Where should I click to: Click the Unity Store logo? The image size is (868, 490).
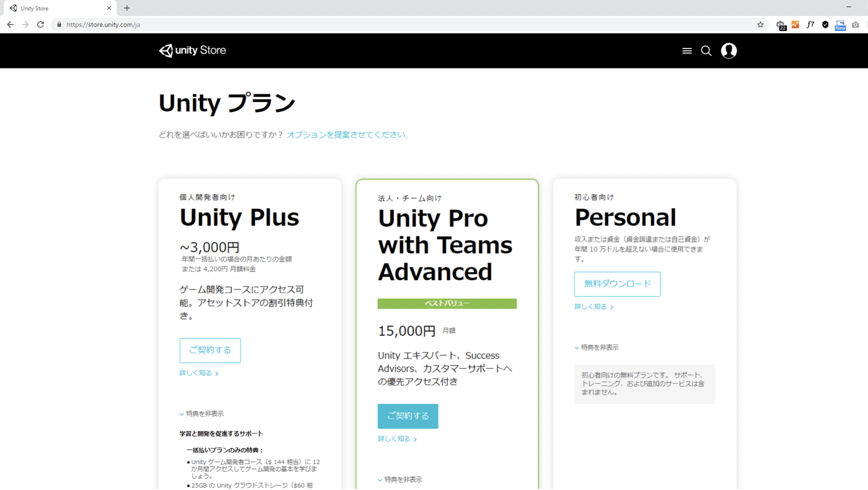[192, 50]
